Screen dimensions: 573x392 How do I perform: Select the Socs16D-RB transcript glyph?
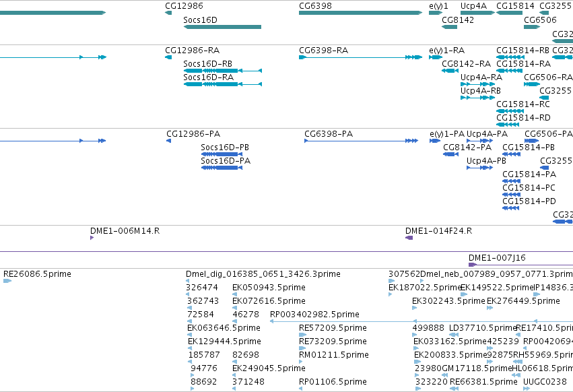222,71
